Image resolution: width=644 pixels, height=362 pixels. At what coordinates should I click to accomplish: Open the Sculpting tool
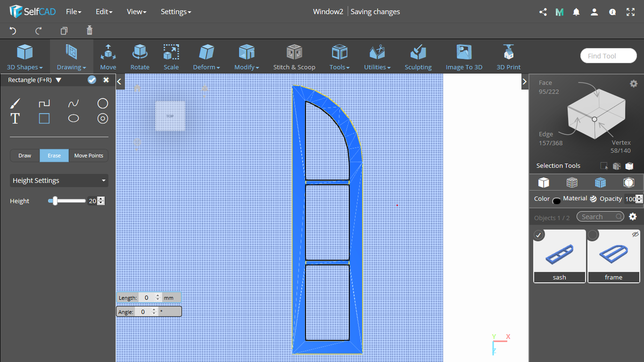tap(418, 57)
